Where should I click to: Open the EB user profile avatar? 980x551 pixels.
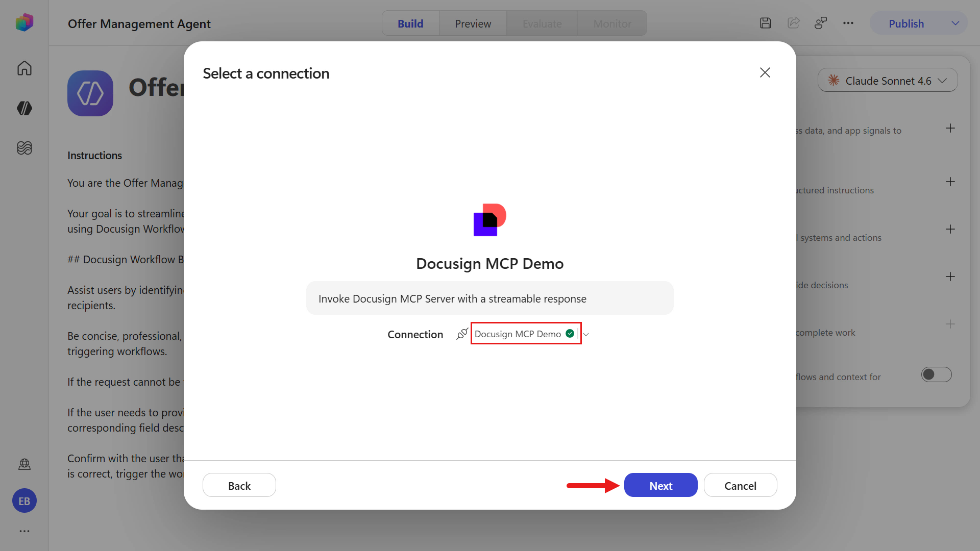(x=24, y=501)
